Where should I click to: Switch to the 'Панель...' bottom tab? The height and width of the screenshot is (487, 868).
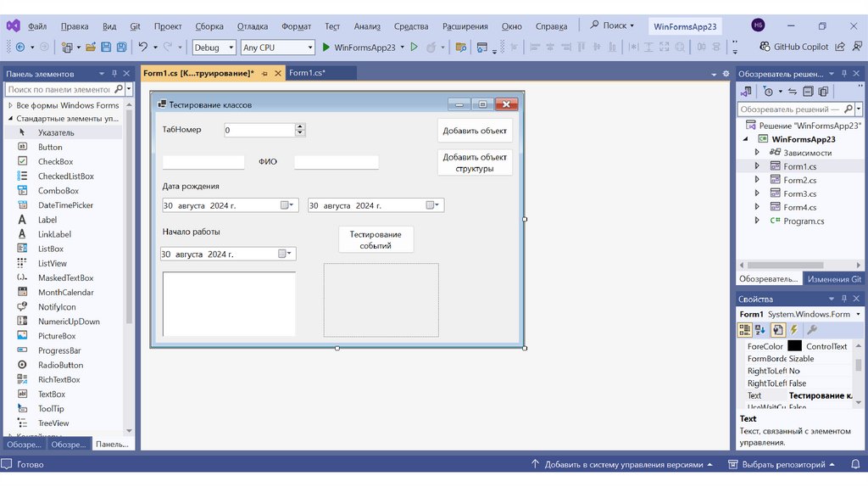click(x=112, y=444)
